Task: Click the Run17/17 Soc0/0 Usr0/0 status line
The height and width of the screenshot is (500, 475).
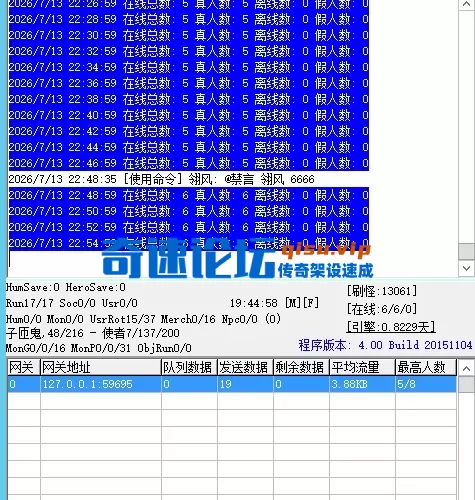Action: tap(72, 303)
